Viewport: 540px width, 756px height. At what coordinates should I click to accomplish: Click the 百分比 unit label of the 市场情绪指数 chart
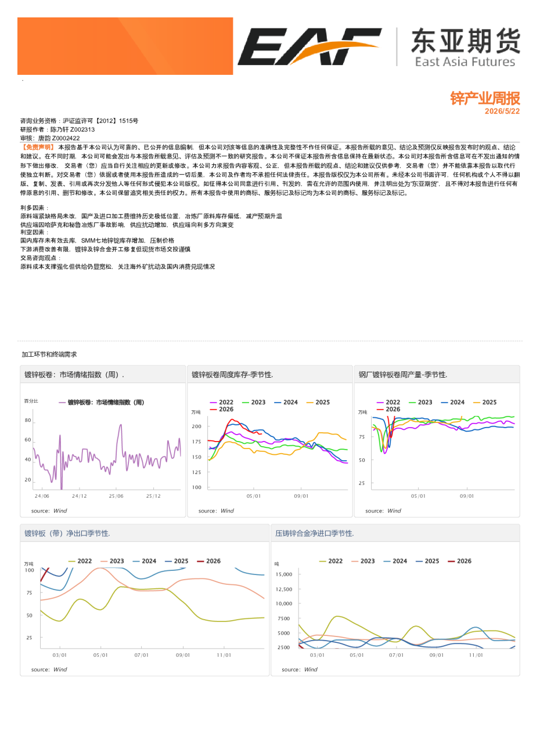click(x=31, y=401)
